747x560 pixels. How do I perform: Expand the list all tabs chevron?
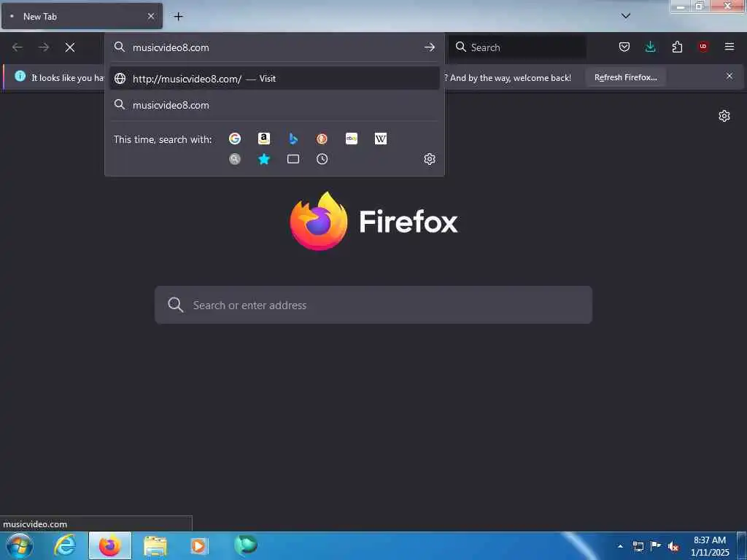click(x=626, y=16)
